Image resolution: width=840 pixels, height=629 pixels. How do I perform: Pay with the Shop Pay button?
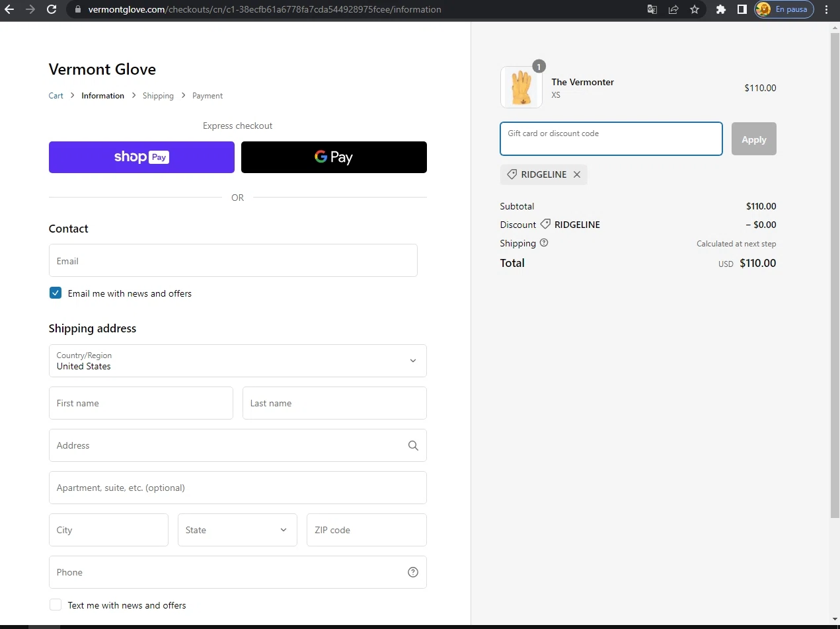[141, 157]
